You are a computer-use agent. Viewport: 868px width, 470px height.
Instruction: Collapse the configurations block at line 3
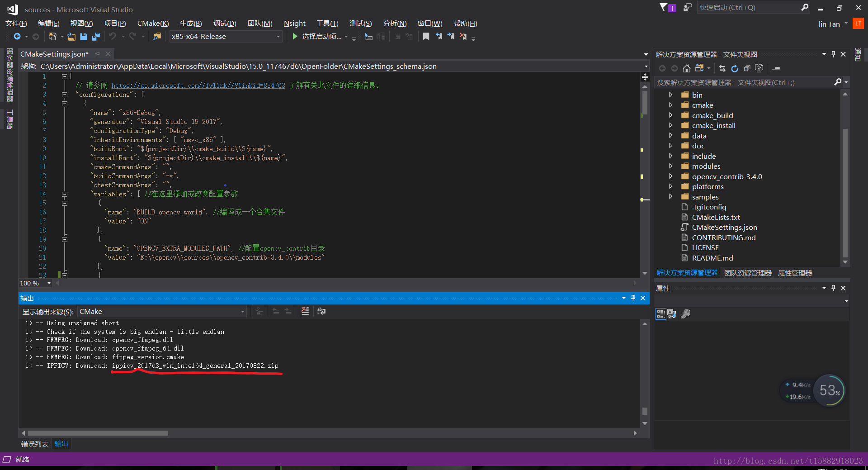[x=65, y=95]
